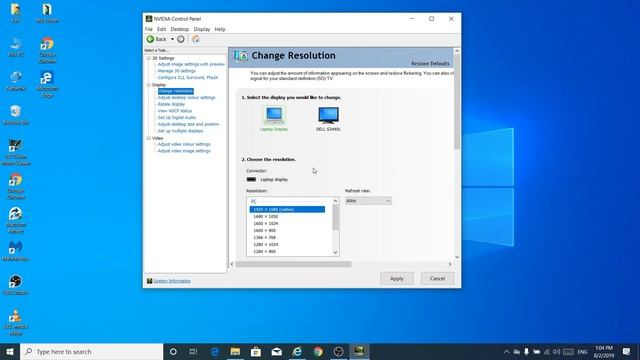Open Task View on taskbar

point(193,351)
